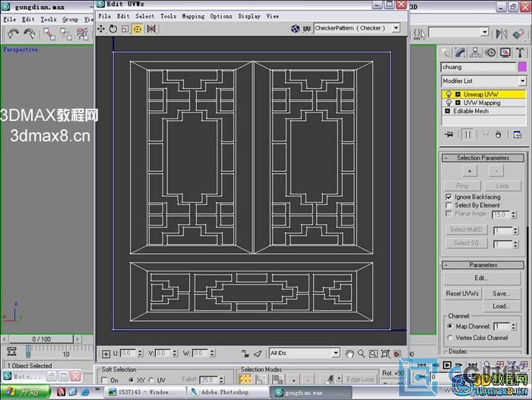Enable Soft Selection On checkbox
532x400 pixels.
click(x=105, y=380)
